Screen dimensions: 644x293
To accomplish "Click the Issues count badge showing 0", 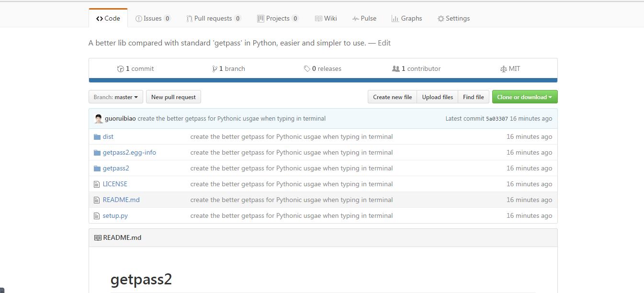I will pos(167,19).
